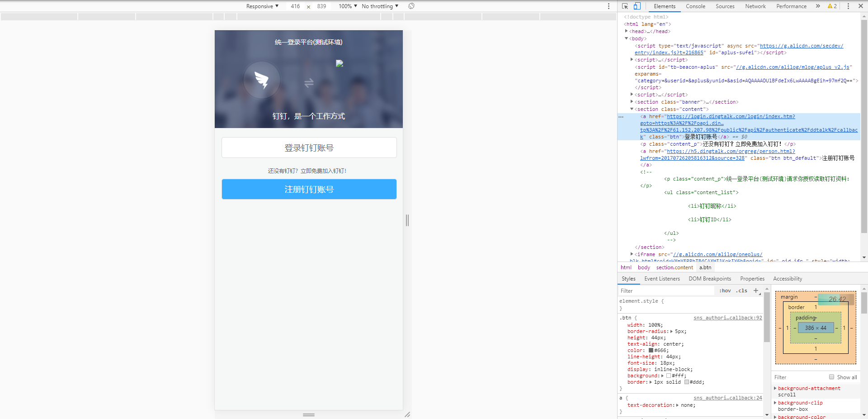Enable the Show all checkbox
Viewport: 868px width, 419px height.
[831, 377]
